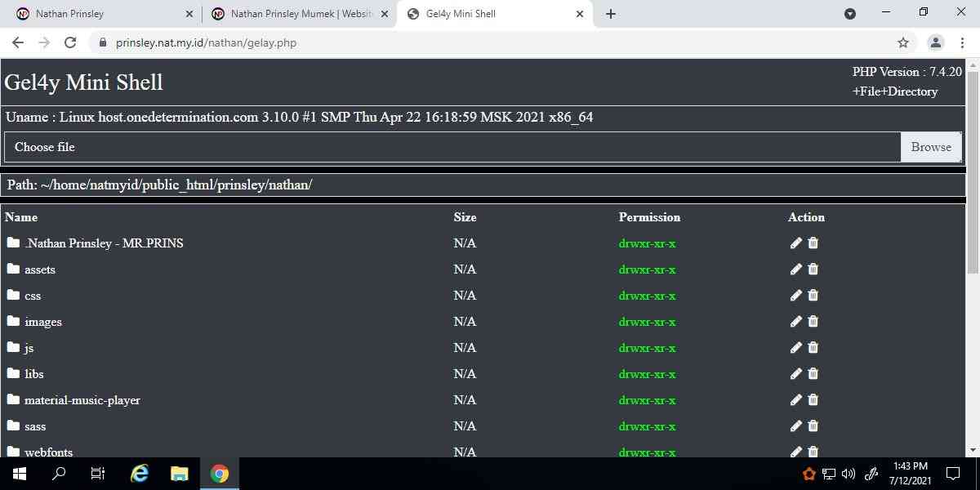
Task: Click pencil icon in images row
Action: tap(795, 321)
